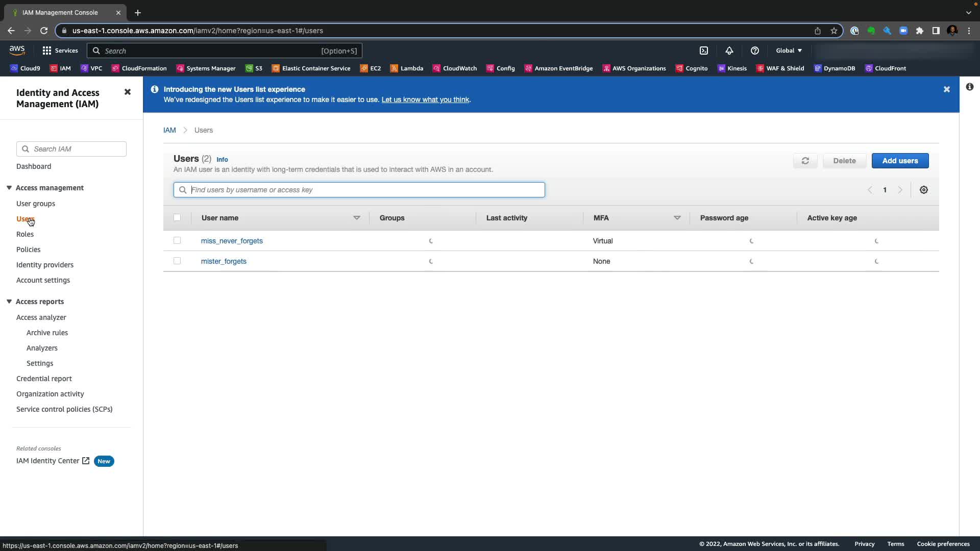Click the AWS logo home icon
The width and height of the screenshot is (980, 551).
(17, 50)
